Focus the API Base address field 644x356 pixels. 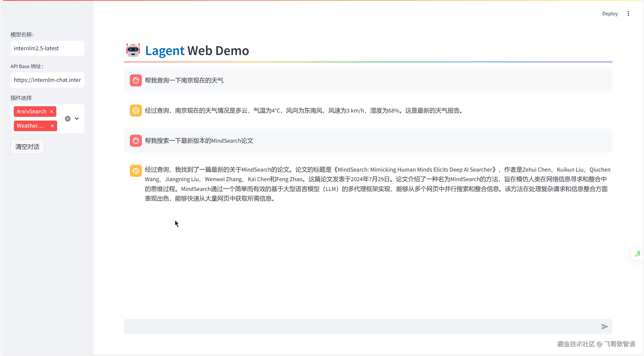[x=47, y=80]
